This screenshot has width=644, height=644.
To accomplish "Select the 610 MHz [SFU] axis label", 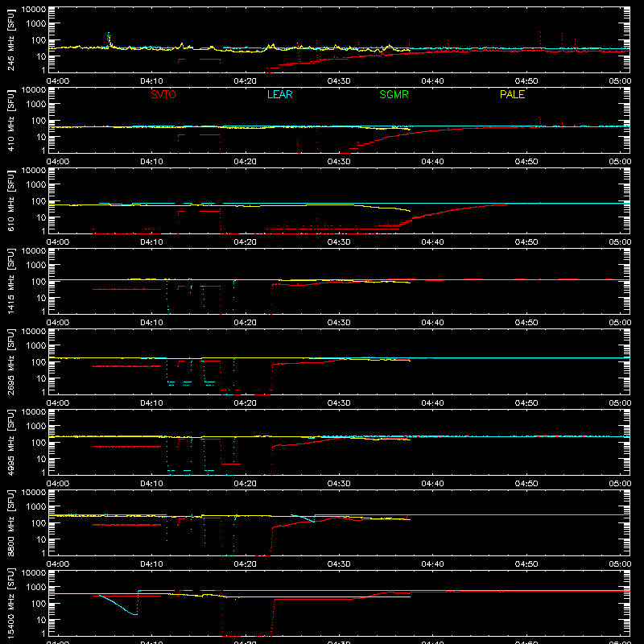I will point(11,200).
